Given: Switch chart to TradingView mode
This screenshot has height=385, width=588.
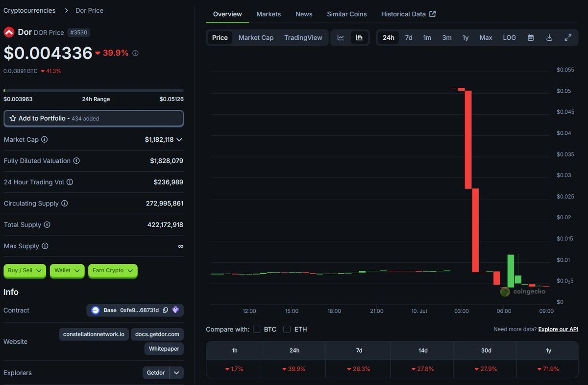Looking at the screenshot, I should [x=303, y=38].
